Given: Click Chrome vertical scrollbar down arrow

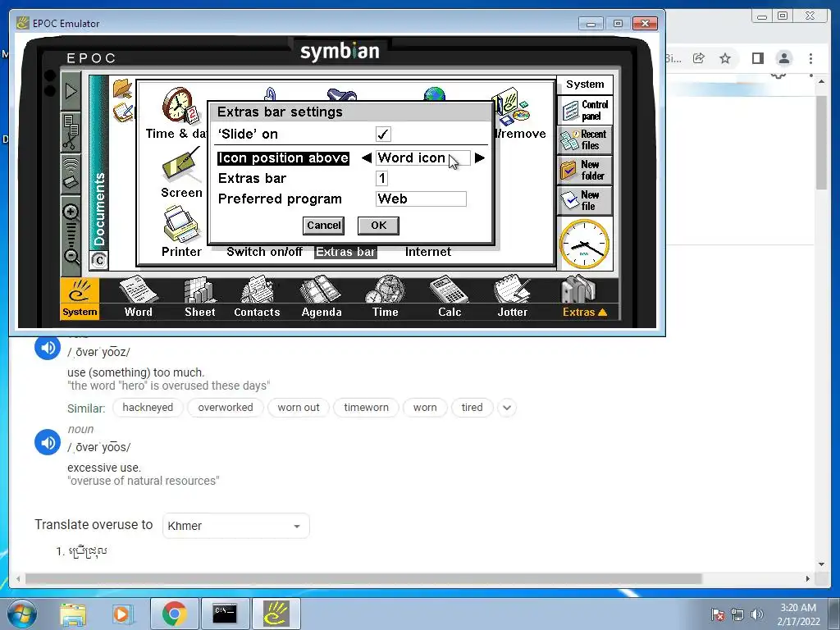Looking at the screenshot, I should (x=822, y=564).
